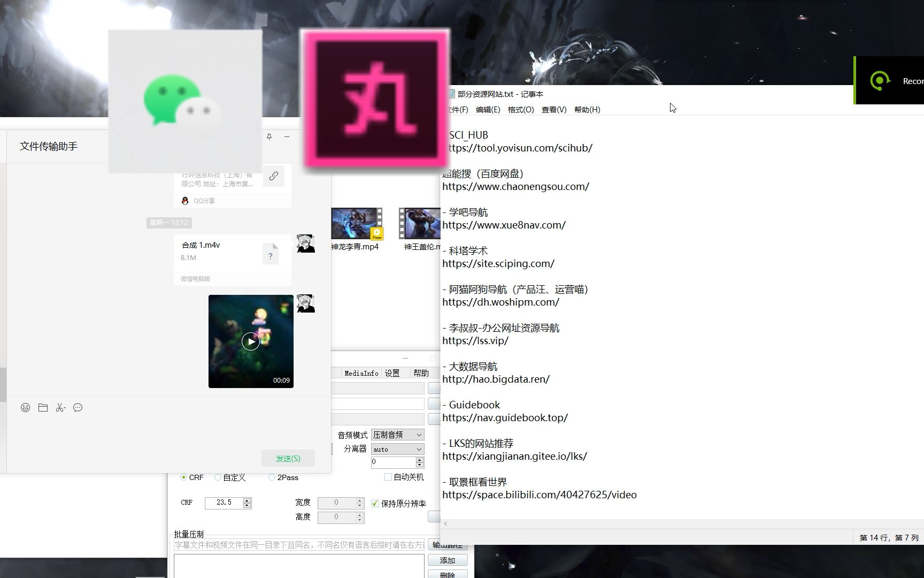The image size is (924, 578).
Task: Open the emoji picker in WeChat
Action: click(x=25, y=408)
